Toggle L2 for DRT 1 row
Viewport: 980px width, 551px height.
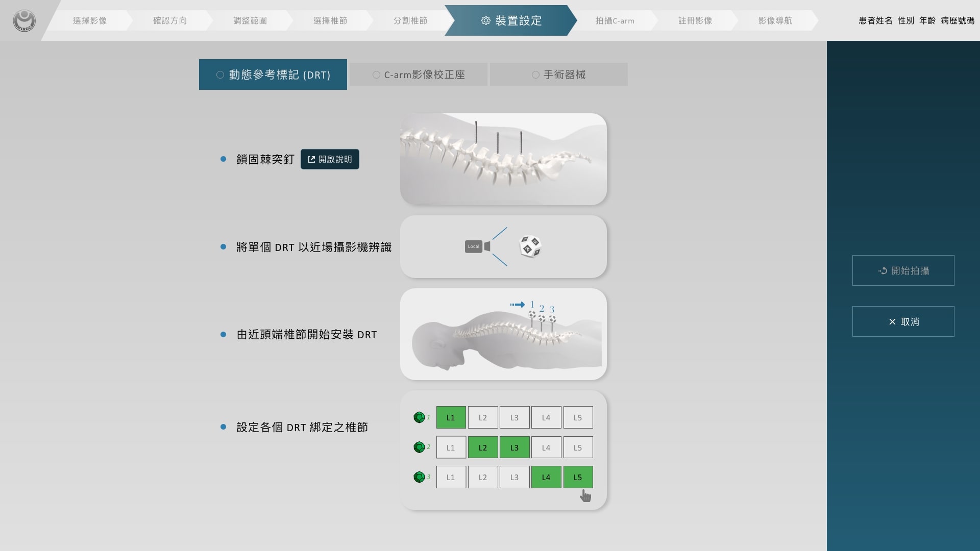click(x=482, y=417)
